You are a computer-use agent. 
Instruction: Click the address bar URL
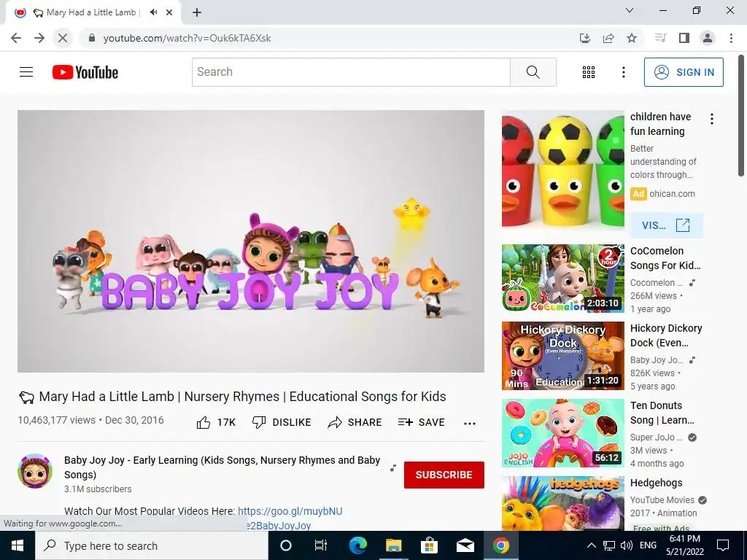coord(187,38)
